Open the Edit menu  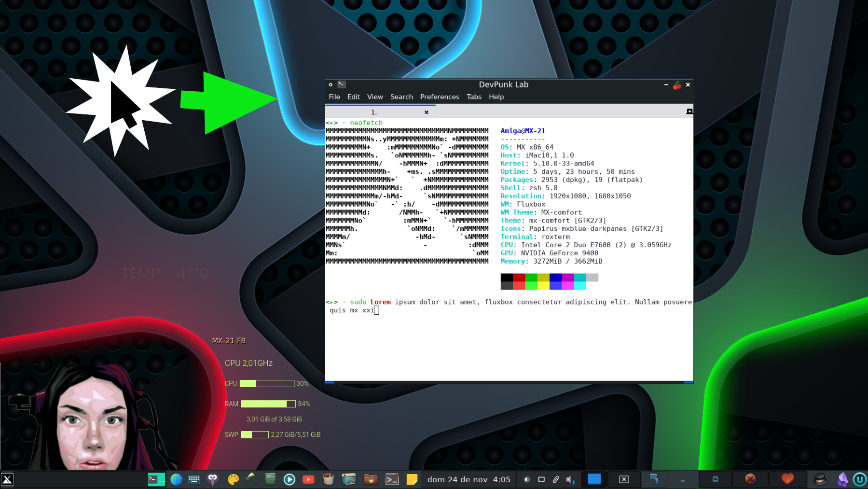(x=353, y=97)
